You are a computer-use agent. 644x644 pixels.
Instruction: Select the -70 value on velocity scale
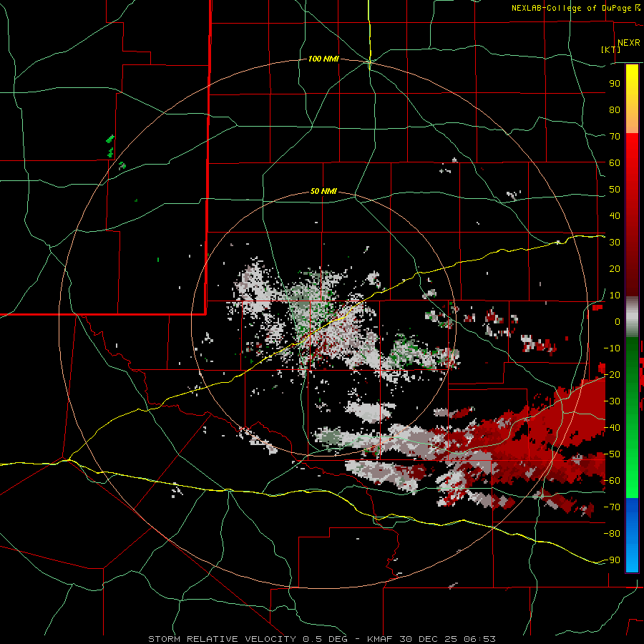tap(612, 507)
